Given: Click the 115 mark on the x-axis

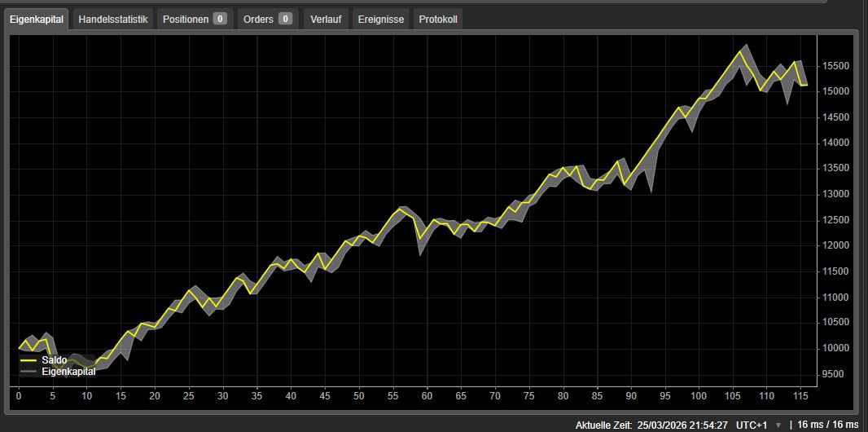Looking at the screenshot, I should pyautogui.click(x=800, y=396).
